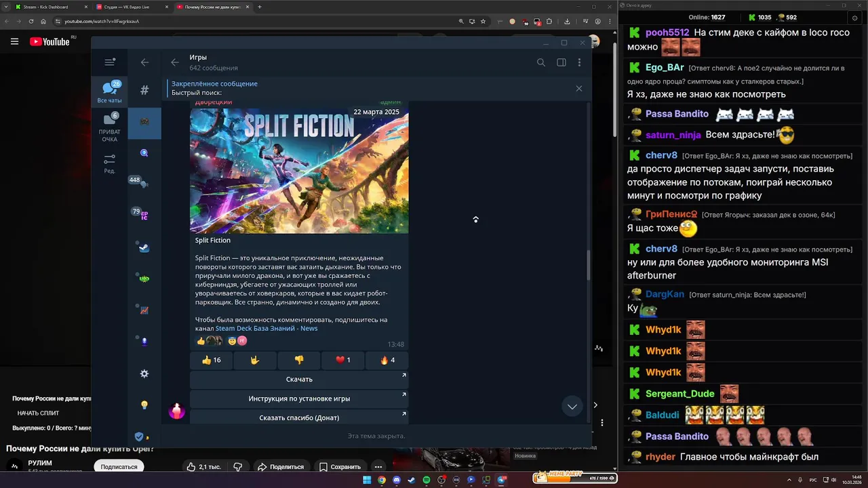The width and height of the screenshot is (868, 488).
Task: React with thumbs down button
Action: tap(299, 360)
